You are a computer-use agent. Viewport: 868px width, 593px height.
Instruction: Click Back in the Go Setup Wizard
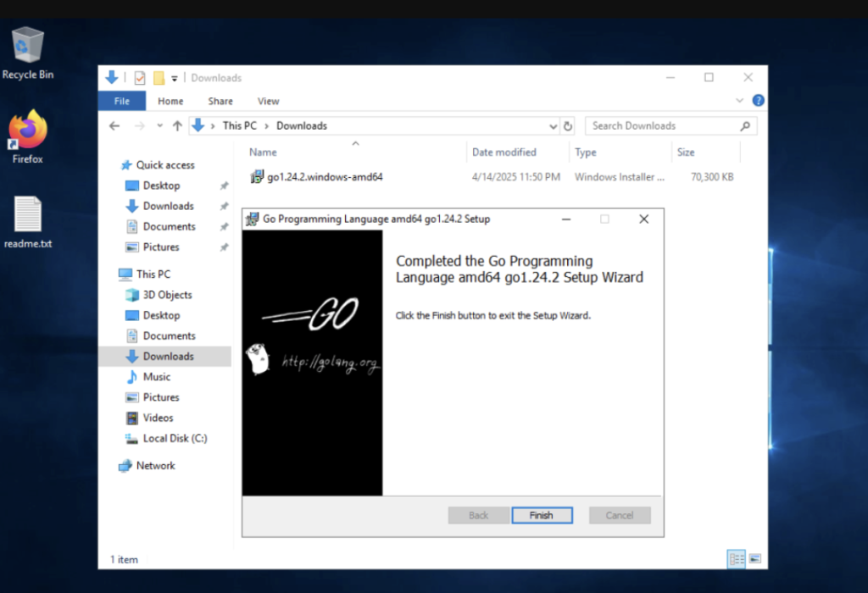click(x=478, y=515)
